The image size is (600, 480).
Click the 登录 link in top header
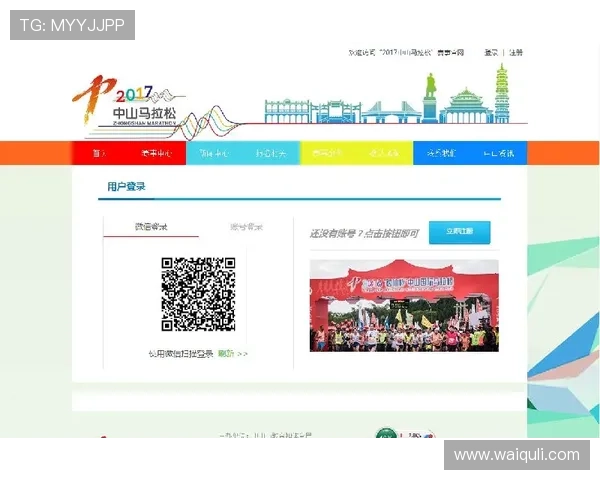[491, 52]
